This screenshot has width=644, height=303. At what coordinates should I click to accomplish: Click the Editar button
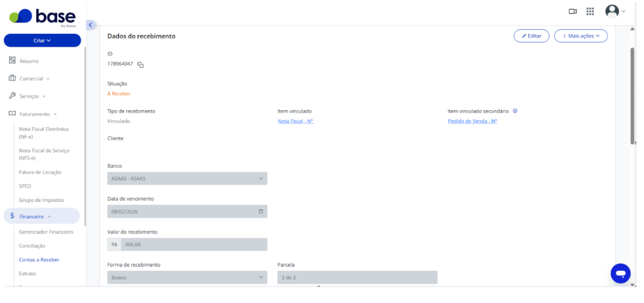531,36
